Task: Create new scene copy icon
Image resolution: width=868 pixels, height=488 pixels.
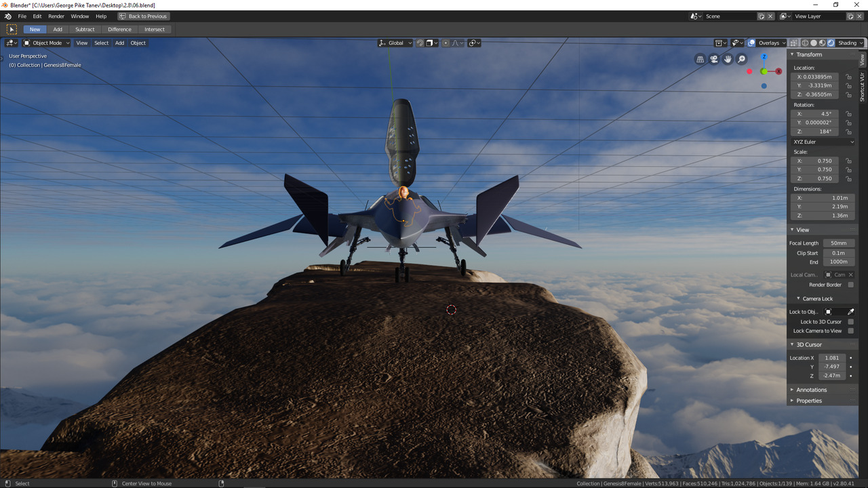Action: (x=762, y=16)
